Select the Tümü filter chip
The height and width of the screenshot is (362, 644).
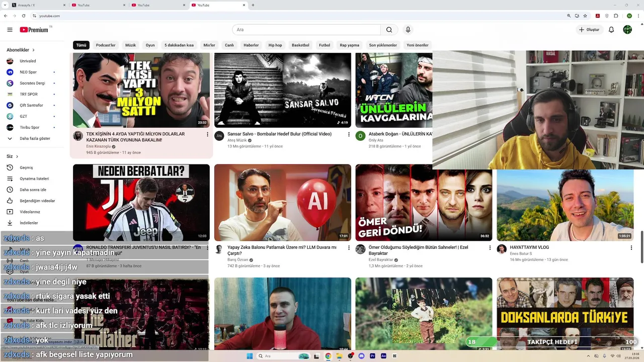81,45
